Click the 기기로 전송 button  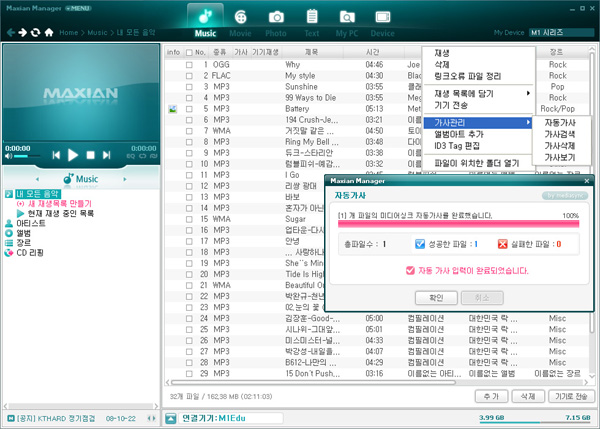tap(571, 396)
